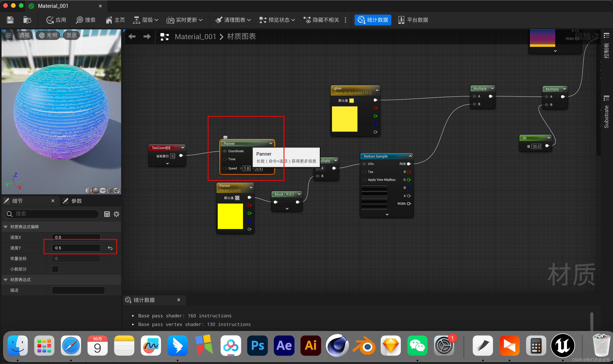Collapse the 材质表达式偏移 section
This screenshot has height=364, width=613.
(x=5, y=227)
